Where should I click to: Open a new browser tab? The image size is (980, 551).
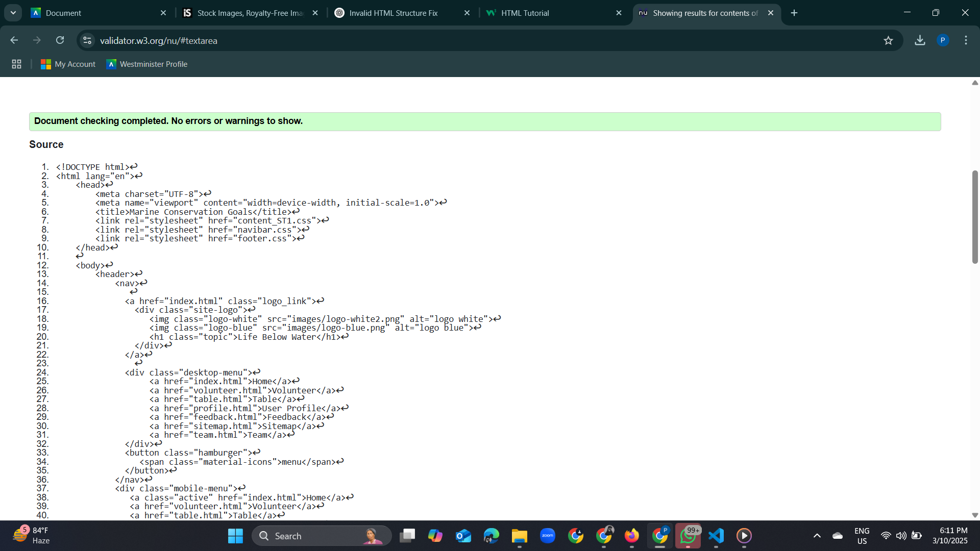[x=794, y=13]
